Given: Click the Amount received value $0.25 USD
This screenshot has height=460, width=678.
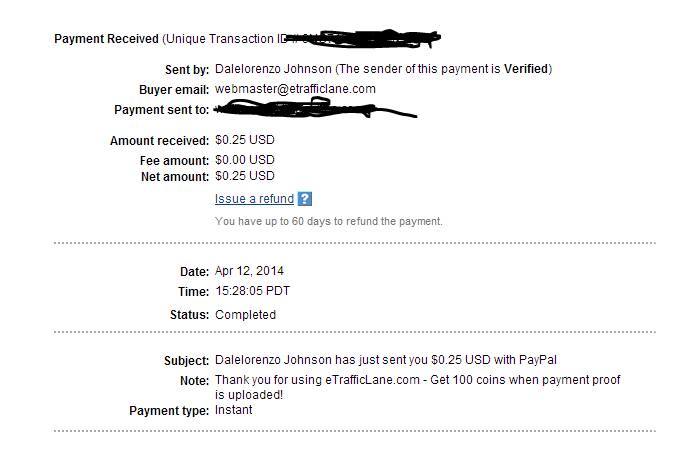Looking at the screenshot, I should (x=245, y=140).
